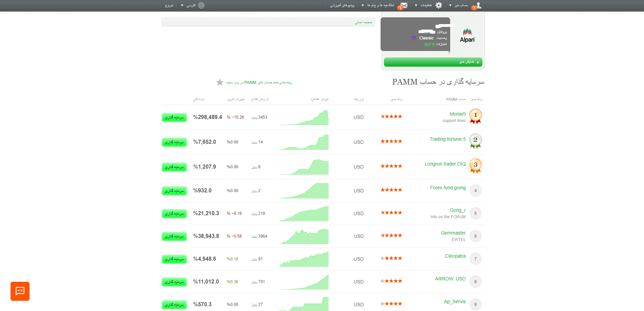The width and height of the screenshot is (644, 311).
Task: Open the Longrun trader DIQ account
Action: (x=445, y=164)
